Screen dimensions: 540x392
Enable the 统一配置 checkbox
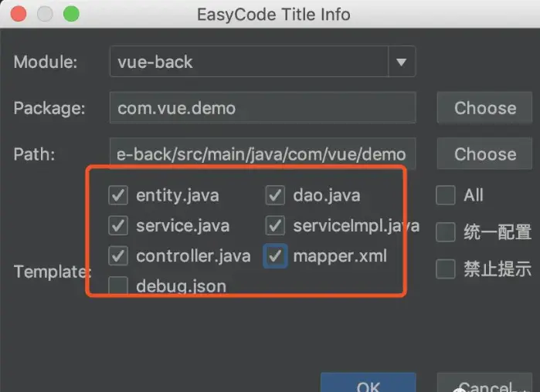coord(446,231)
